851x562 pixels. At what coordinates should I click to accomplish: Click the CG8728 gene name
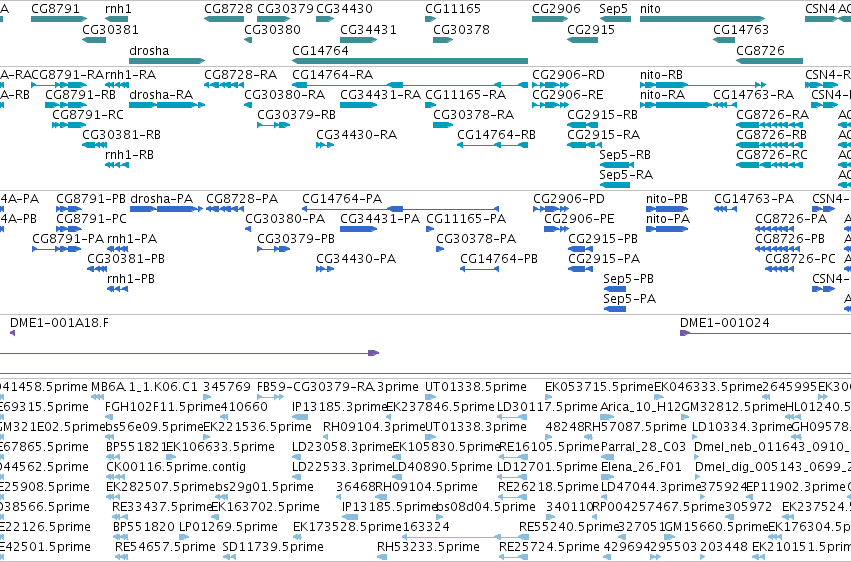tap(228, 9)
